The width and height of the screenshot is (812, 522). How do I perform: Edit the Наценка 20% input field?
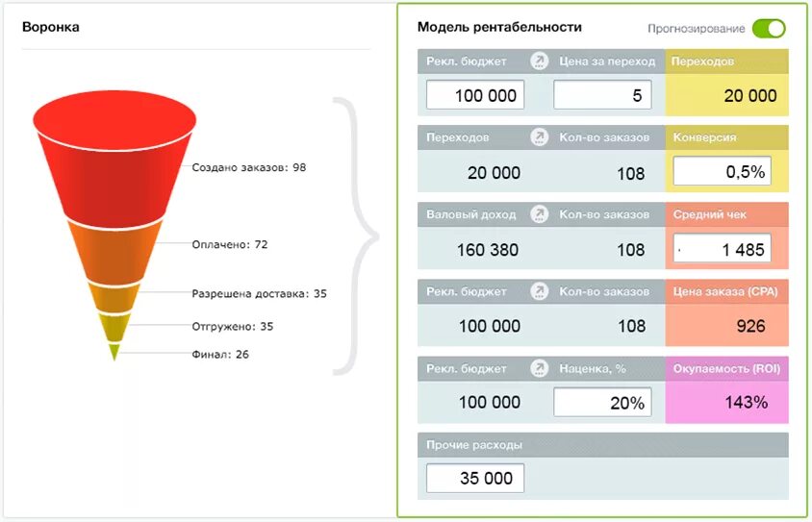point(602,402)
